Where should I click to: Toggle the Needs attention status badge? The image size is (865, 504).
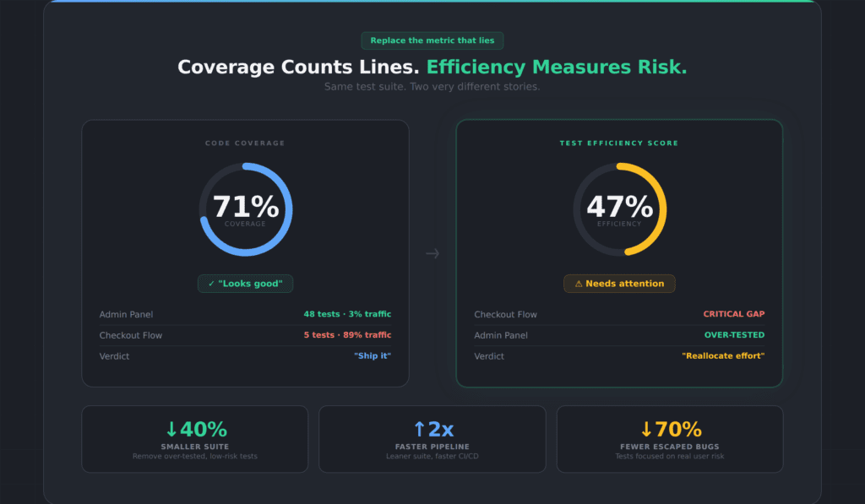point(619,283)
